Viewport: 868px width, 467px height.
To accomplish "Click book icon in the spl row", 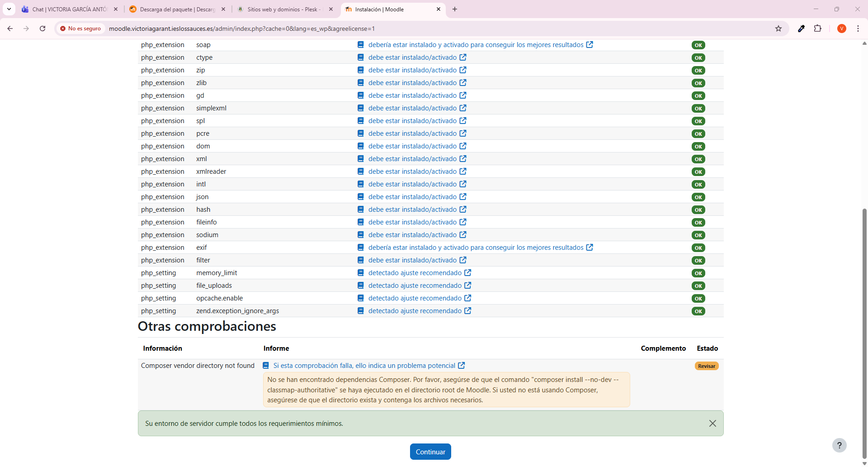I will [361, 121].
